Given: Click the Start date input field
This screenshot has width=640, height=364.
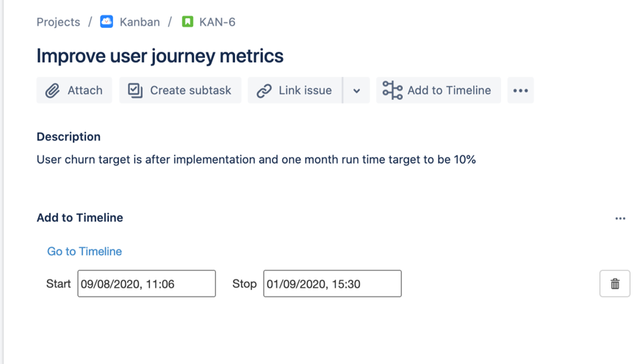Looking at the screenshot, I should [x=146, y=284].
